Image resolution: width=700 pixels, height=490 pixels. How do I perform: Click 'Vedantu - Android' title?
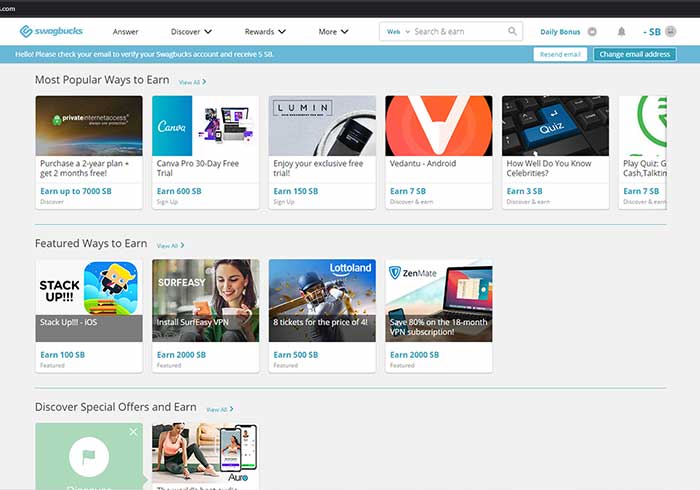(423, 163)
